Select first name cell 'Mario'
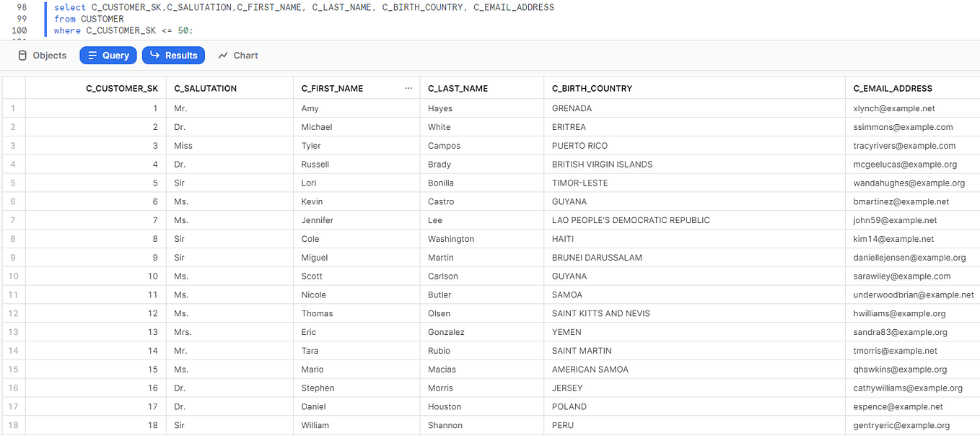 [312, 370]
